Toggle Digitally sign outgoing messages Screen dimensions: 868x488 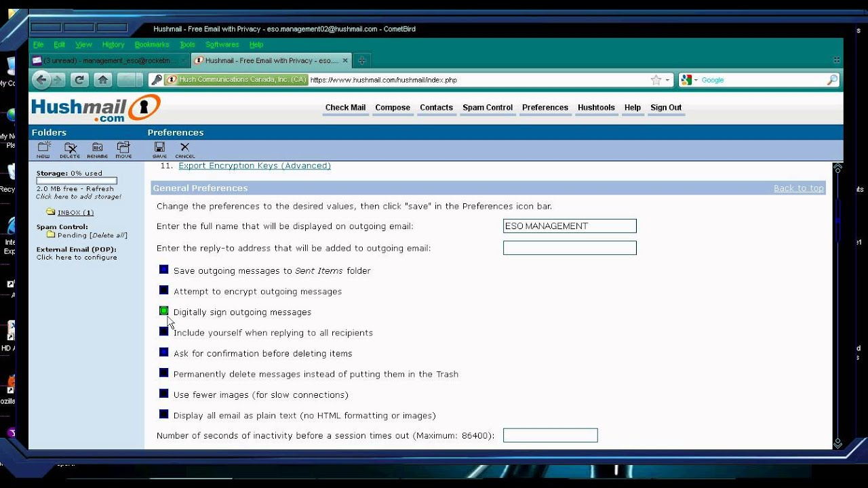pyautogui.click(x=163, y=311)
